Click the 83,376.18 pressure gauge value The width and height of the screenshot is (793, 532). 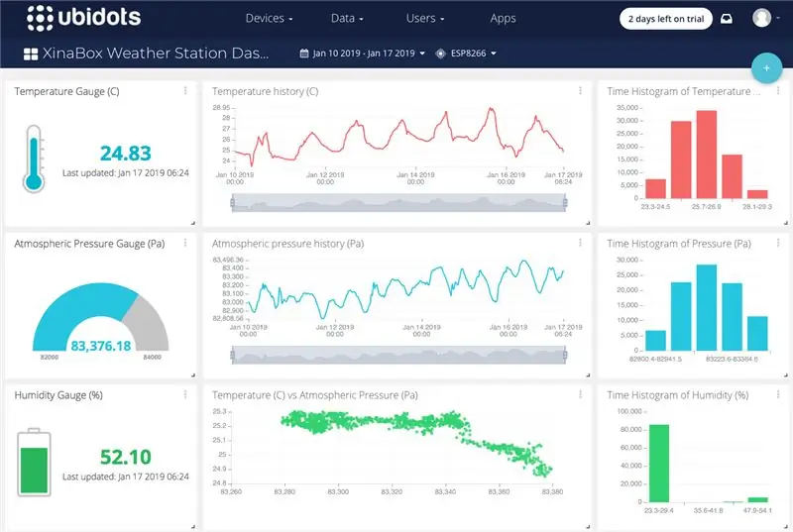pyautogui.click(x=101, y=346)
